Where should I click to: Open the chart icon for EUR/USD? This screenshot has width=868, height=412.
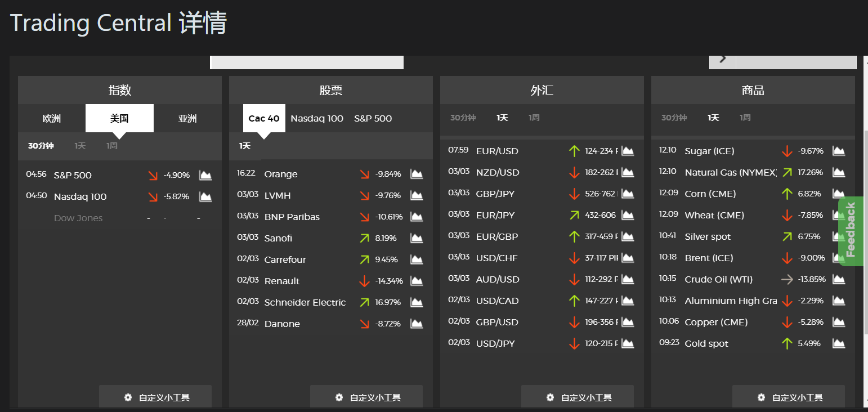(x=628, y=151)
